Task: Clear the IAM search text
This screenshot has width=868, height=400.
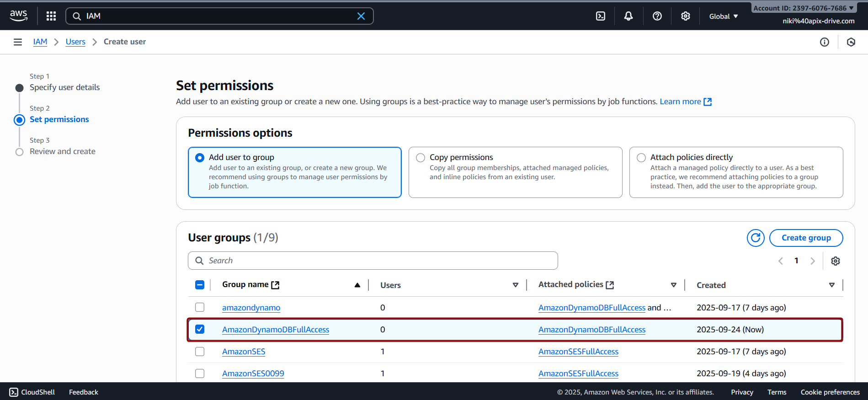Action: click(361, 16)
